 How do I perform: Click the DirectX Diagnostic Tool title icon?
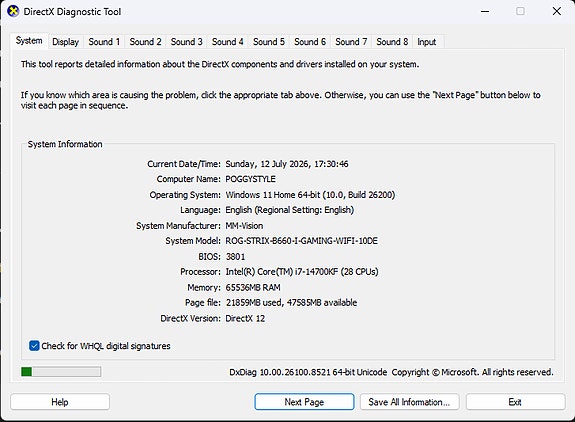click(x=13, y=11)
